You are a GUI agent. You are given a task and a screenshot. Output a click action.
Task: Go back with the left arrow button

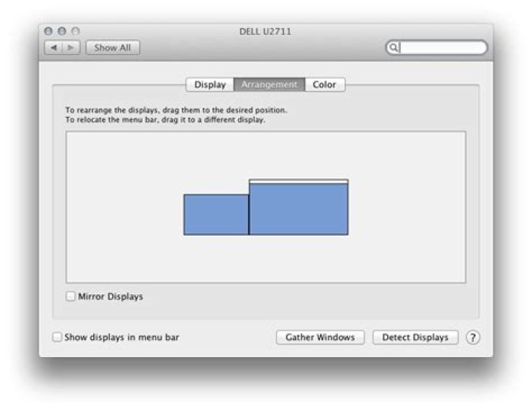pyautogui.click(x=53, y=47)
